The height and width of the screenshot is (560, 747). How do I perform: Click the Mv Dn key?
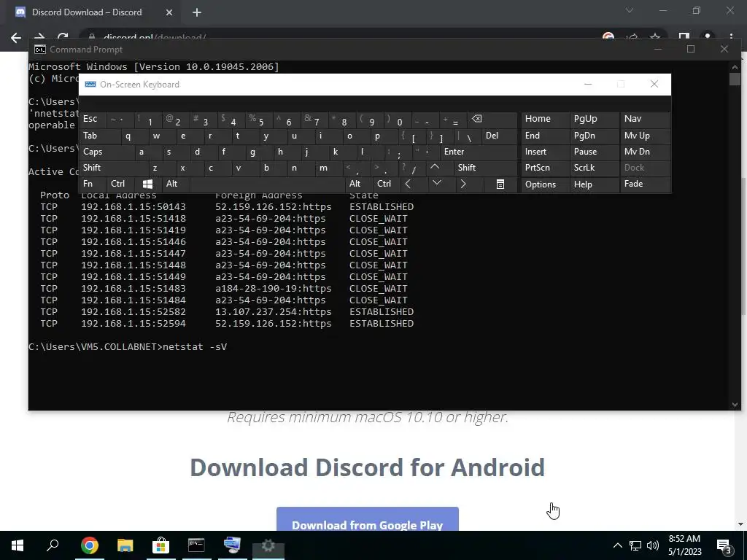(x=645, y=152)
